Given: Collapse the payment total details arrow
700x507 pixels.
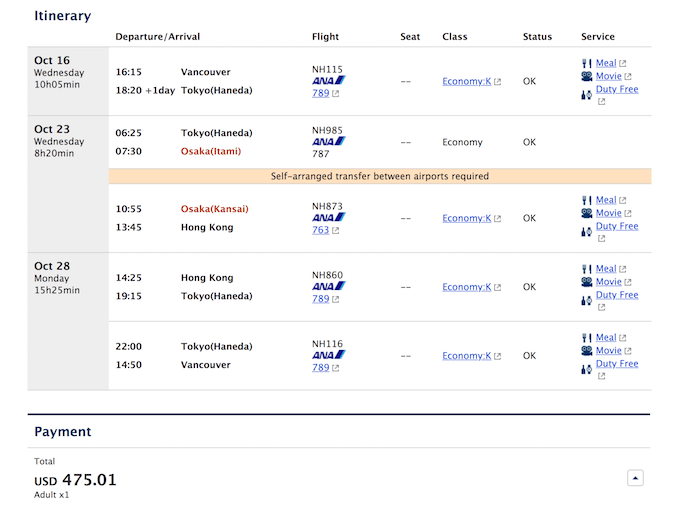Looking at the screenshot, I should point(635,478).
